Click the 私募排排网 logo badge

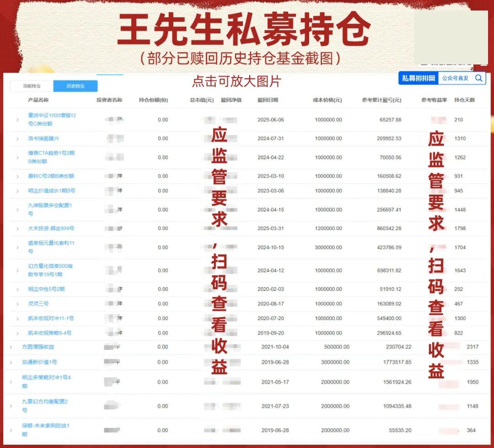coord(419,78)
